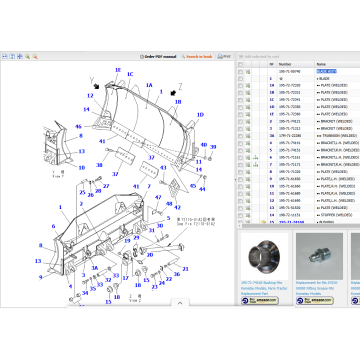Check the box for part 2 BRACKET row

click(240, 122)
